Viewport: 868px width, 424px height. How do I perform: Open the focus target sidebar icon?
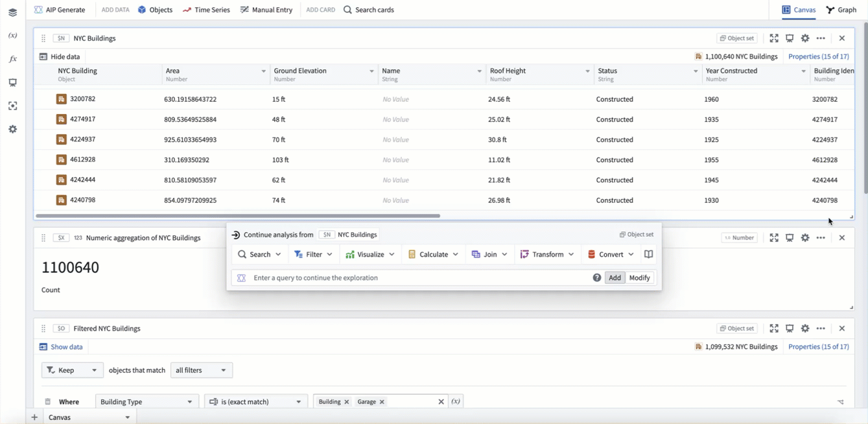click(x=12, y=106)
